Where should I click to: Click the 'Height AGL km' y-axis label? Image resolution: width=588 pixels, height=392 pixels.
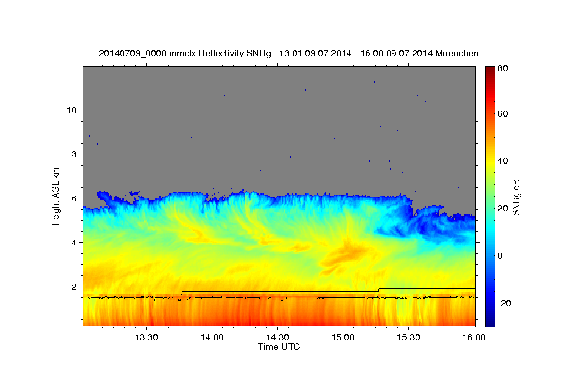(56, 196)
